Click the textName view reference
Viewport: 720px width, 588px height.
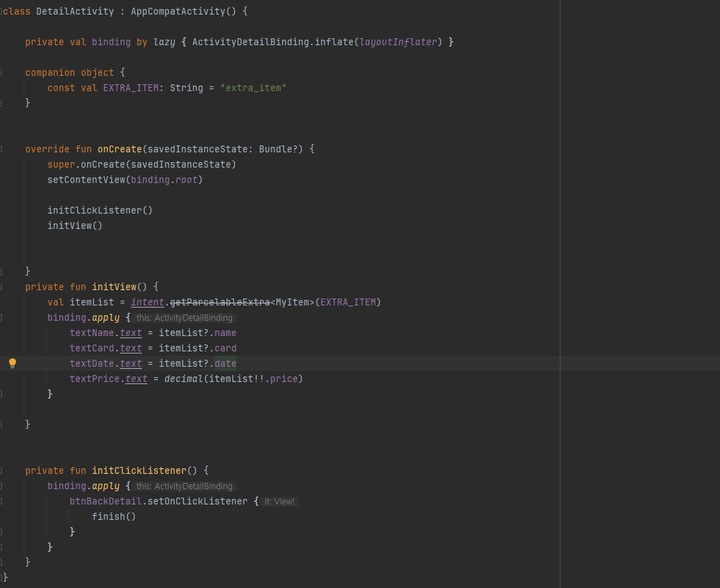click(x=92, y=333)
